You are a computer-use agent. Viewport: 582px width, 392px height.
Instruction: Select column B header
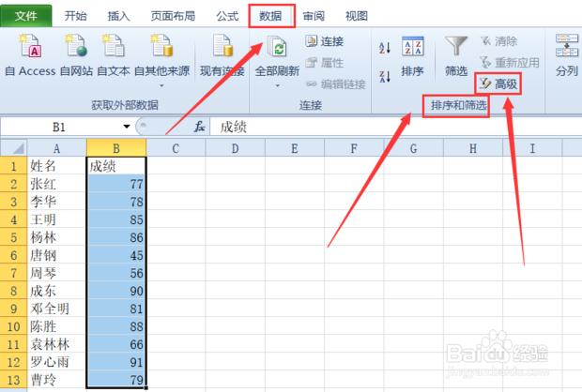(x=116, y=148)
